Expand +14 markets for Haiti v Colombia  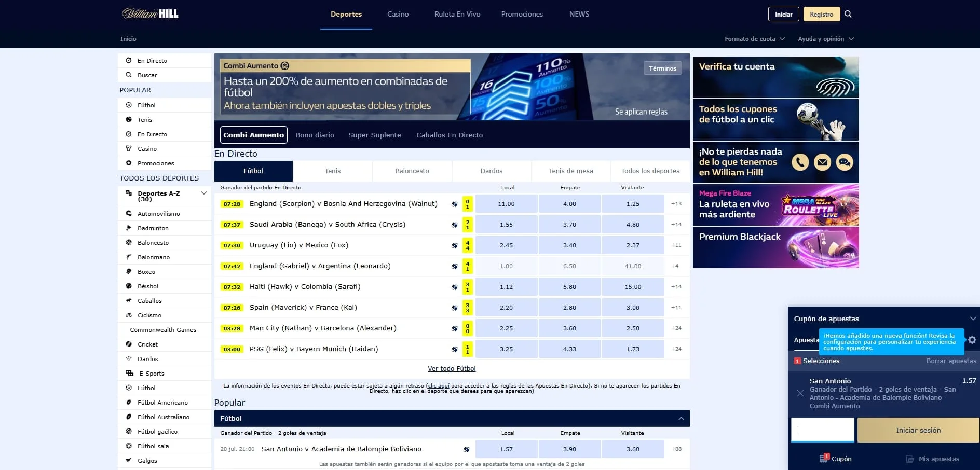676,287
